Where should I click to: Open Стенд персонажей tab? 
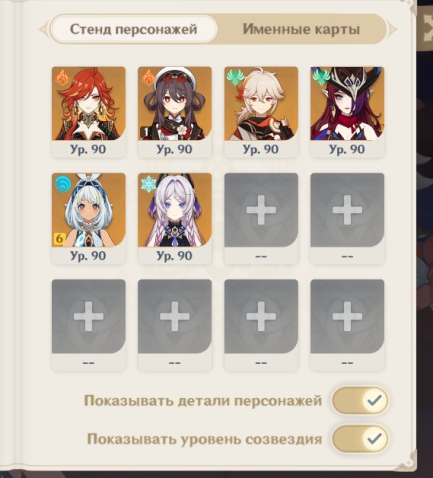tap(133, 29)
